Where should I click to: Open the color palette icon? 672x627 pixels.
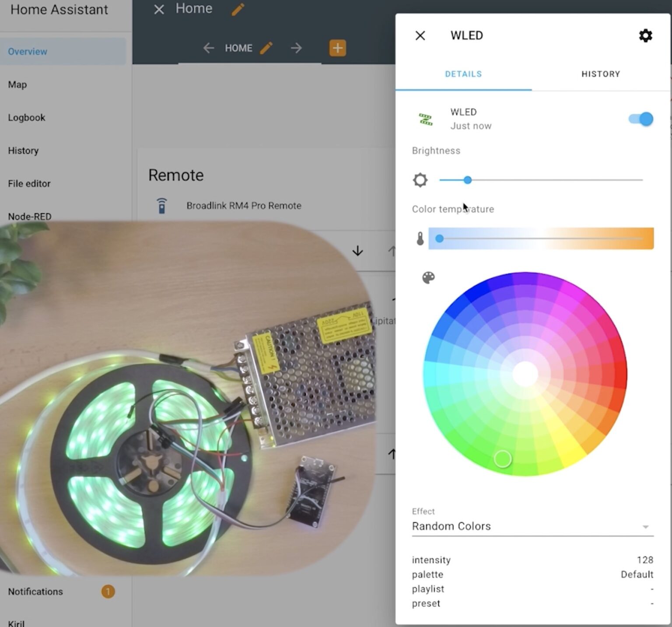[428, 277]
